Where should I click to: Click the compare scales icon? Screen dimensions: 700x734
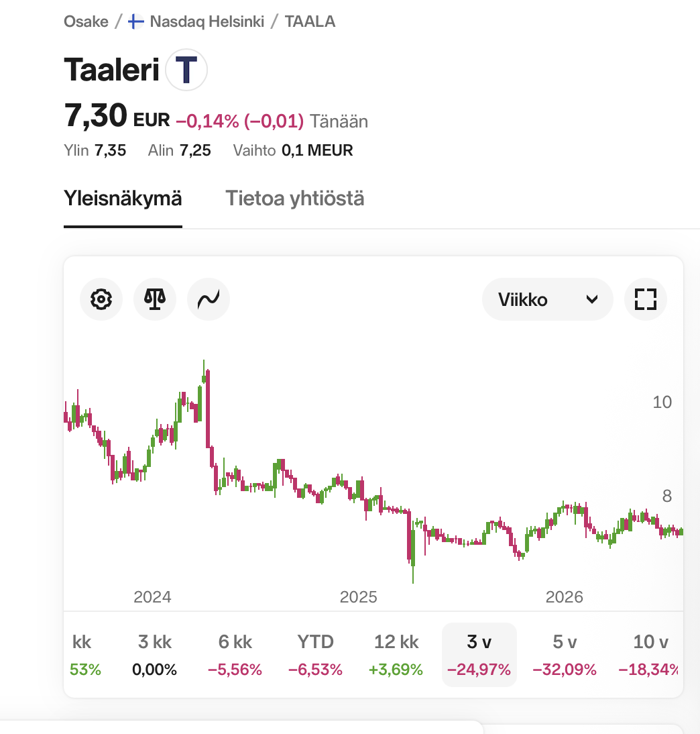point(155,299)
